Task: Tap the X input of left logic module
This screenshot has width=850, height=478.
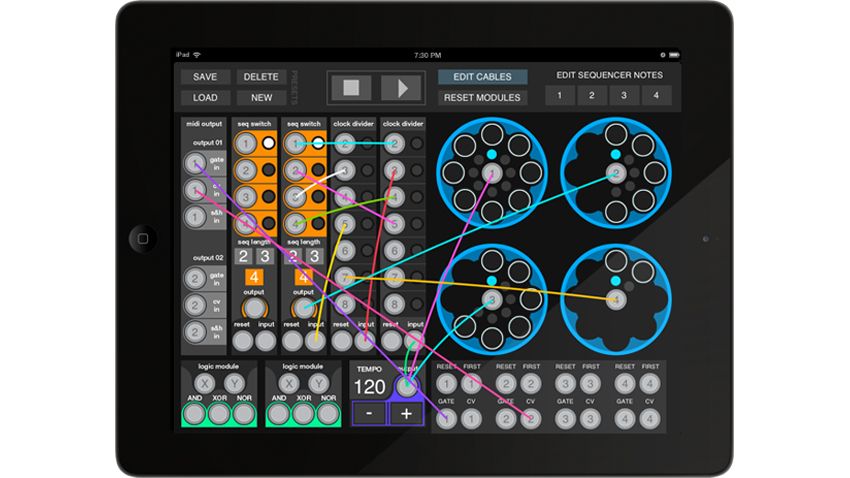Action: click(x=204, y=384)
